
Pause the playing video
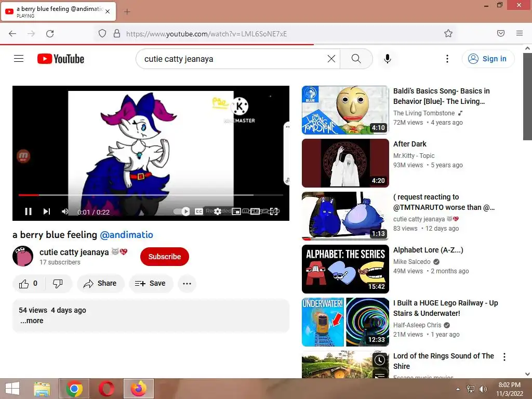[x=28, y=212]
